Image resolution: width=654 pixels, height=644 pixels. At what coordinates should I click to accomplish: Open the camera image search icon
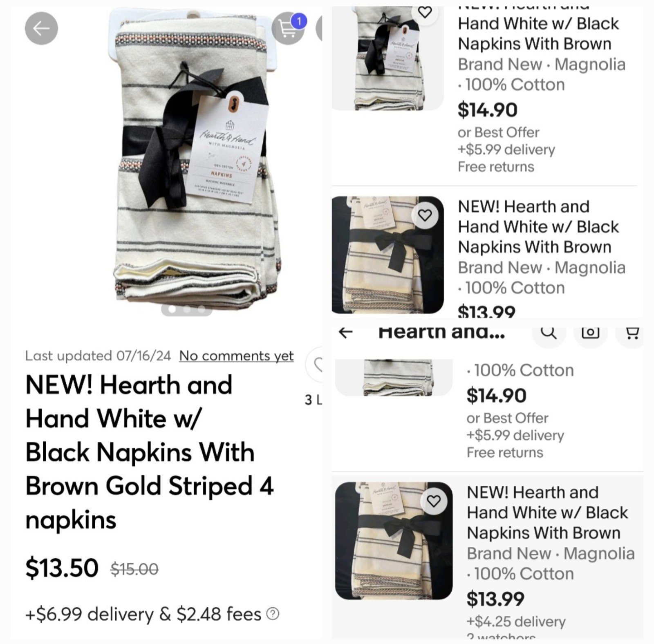[590, 333]
